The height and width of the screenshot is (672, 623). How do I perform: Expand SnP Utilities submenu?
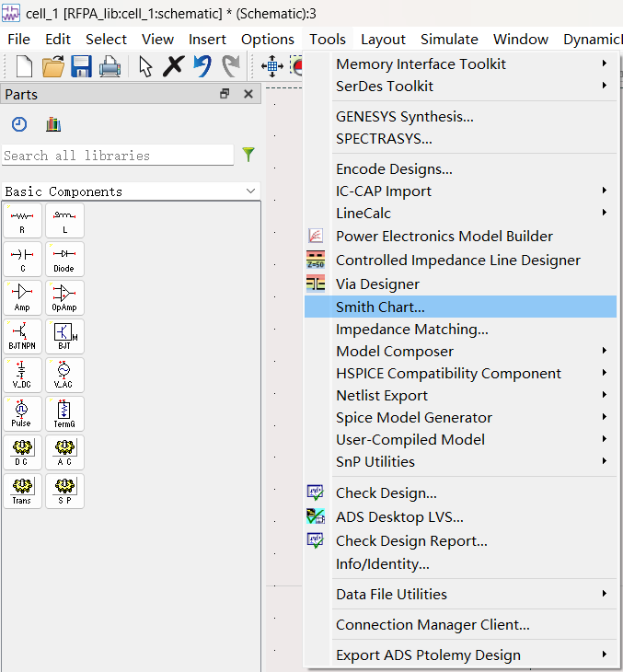point(461,462)
